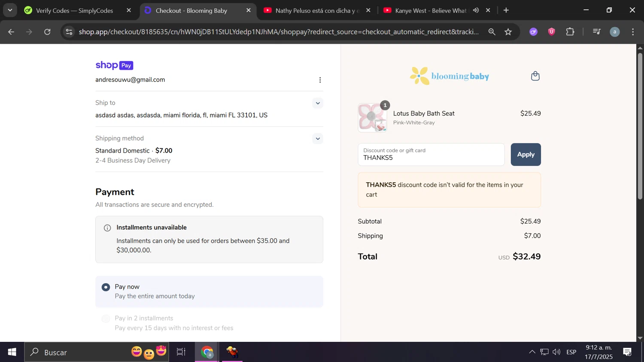644x362 pixels.
Task: Open Chrome from the taskbar
Action: [x=207, y=352]
